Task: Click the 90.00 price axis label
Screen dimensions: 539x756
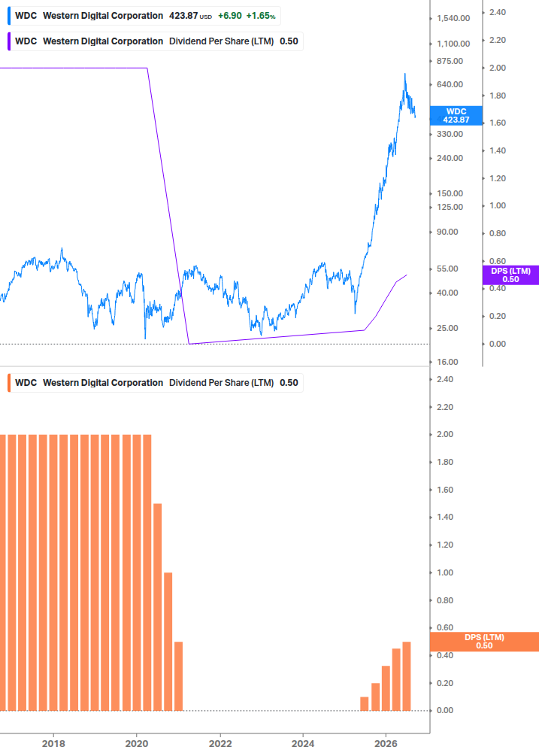Action: pos(447,232)
